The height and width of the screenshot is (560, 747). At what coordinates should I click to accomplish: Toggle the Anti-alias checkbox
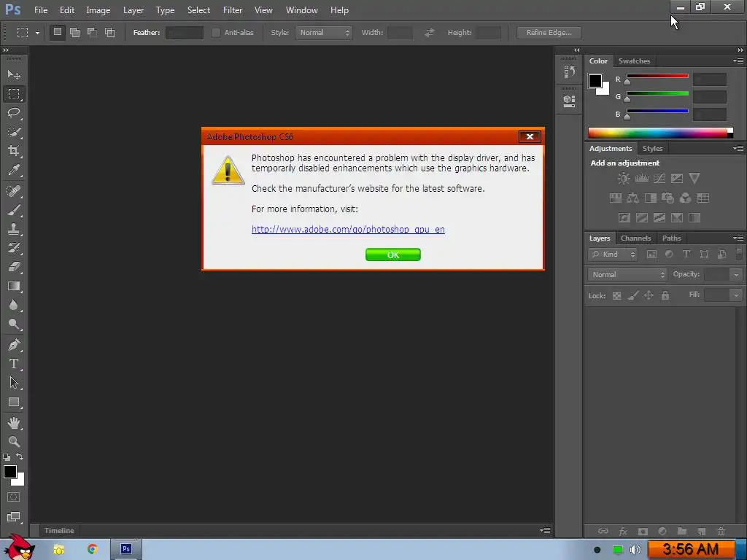216,32
